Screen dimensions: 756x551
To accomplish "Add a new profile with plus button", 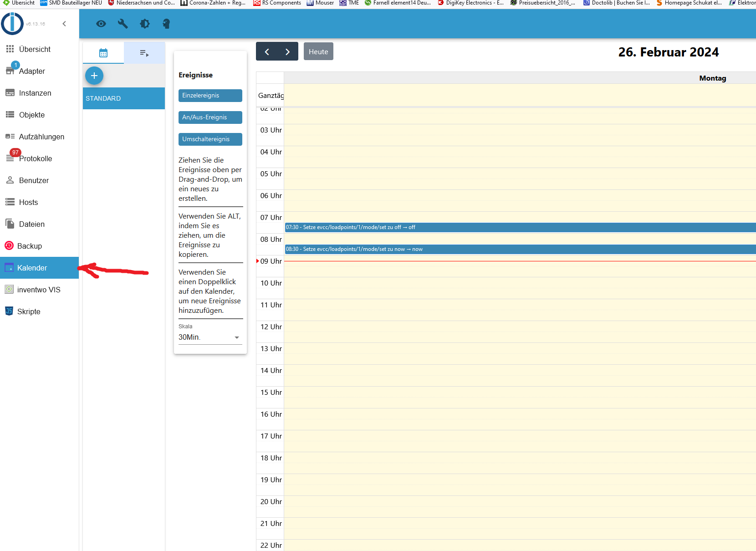I will 94,76.
